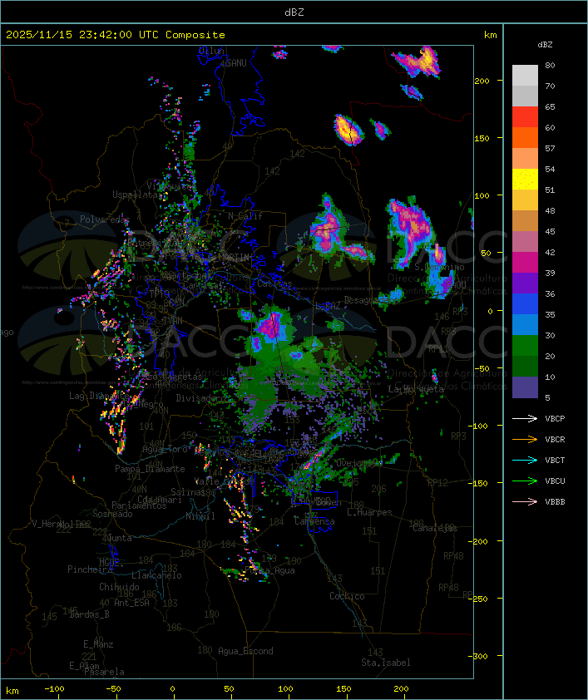Click the Bardas_B place label
The image size is (588, 700).
[89, 614]
